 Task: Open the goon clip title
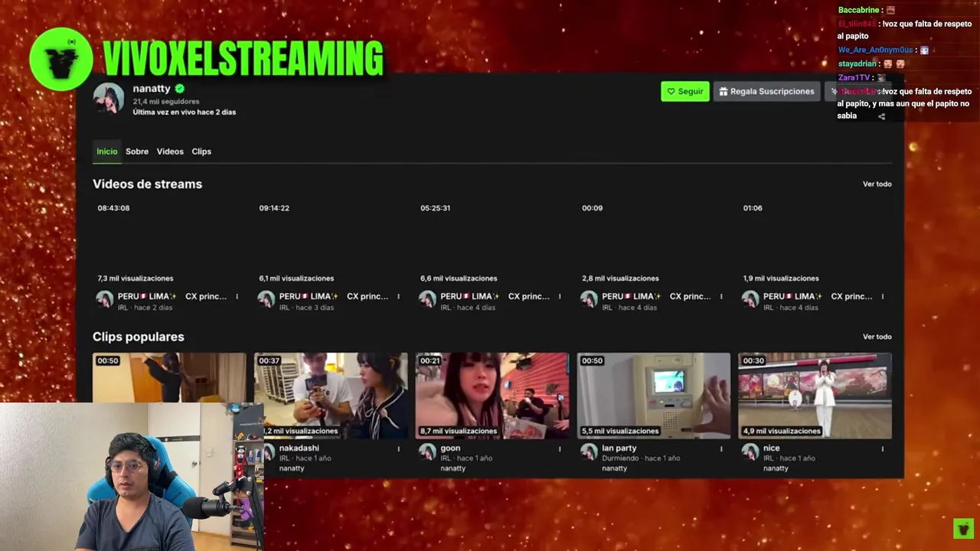[450, 448]
